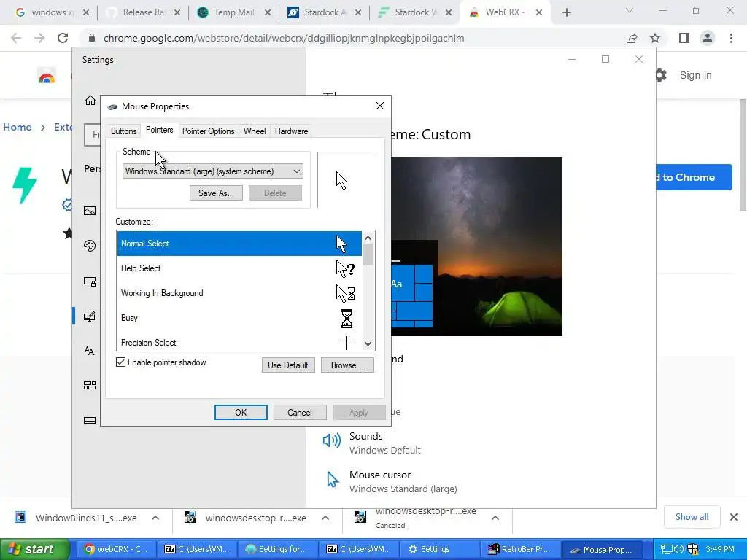The height and width of the screenshot is (560, 747).
Task: Expand canceled windowsdesktop download options chevron
Action: [495, 518]
